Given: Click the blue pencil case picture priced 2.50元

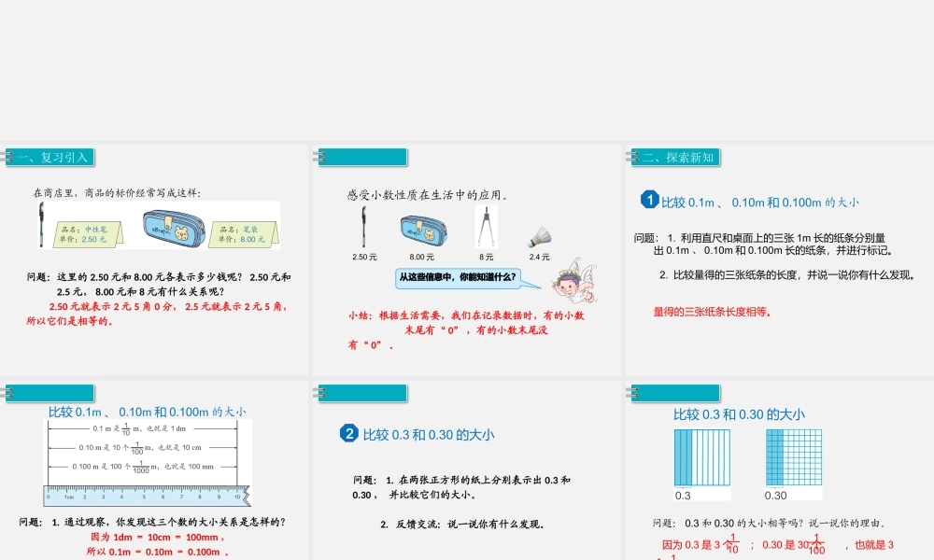Looking at the screenshot, I should pyautogui.click(x=173, y=229).
